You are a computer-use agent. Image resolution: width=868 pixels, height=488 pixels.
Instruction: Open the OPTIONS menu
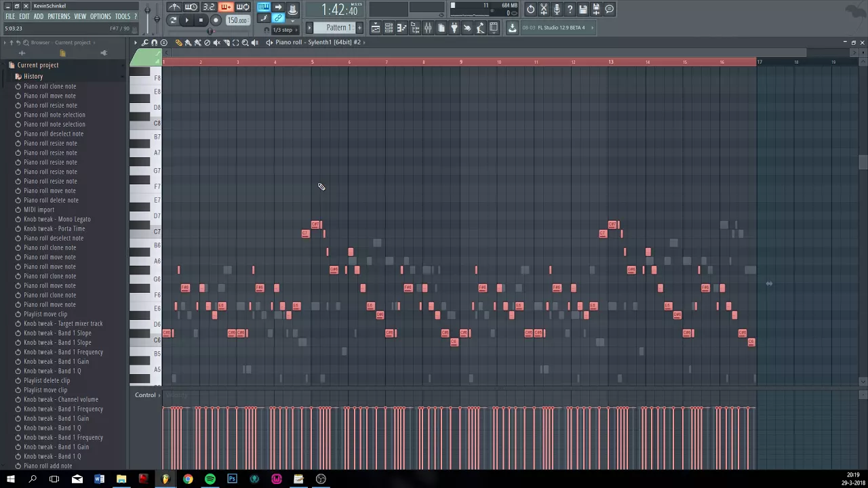point(100,16)
